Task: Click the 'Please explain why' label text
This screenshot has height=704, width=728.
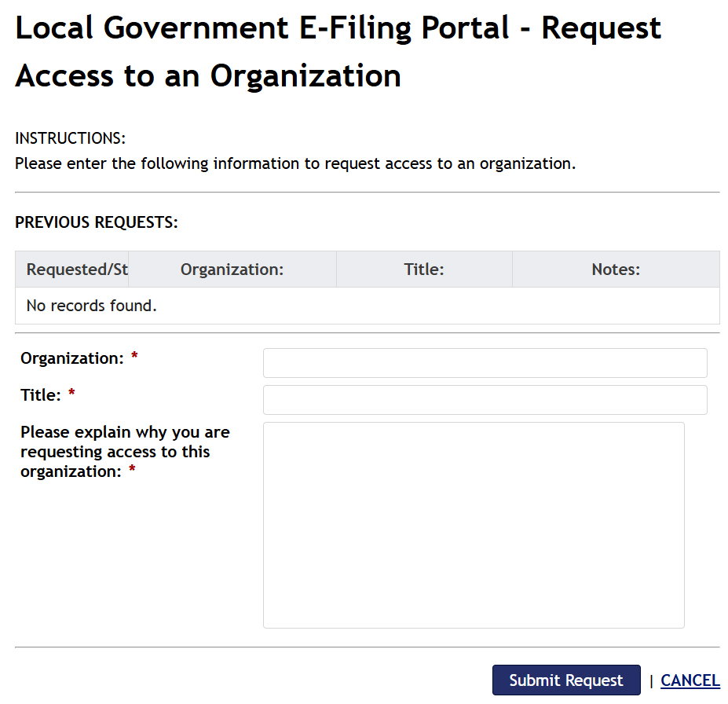Action: point(125,452)
